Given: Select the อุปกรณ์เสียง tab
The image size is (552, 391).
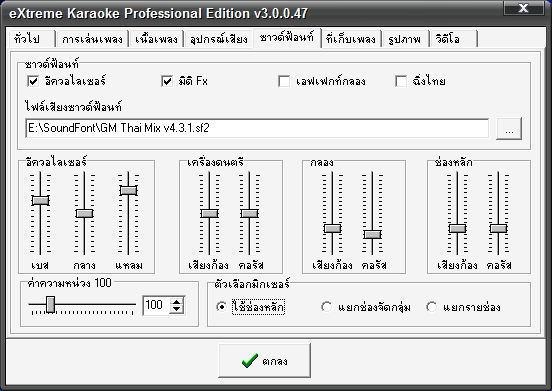Looking at the screenshot, I should tap(218, 39).
